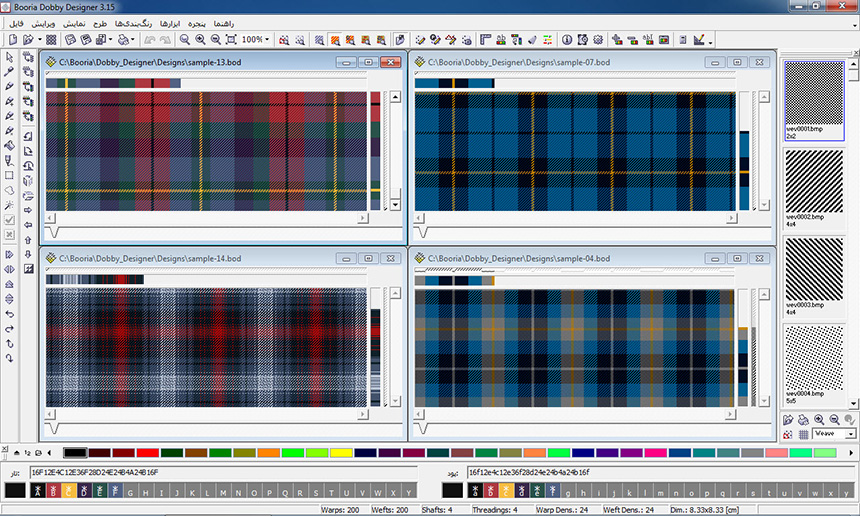
Task: Zoom in with plus magnifier
Action: [200, 39]
